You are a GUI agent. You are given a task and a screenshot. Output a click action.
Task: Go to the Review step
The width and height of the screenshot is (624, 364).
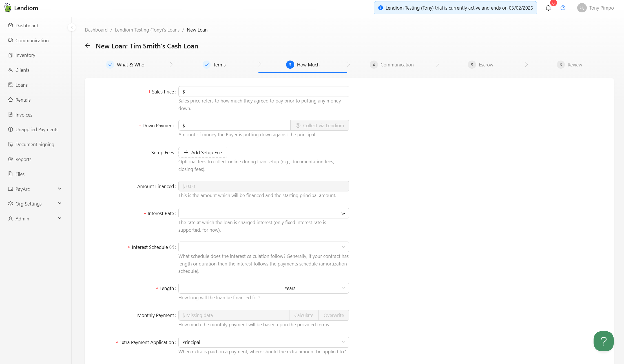pyautogui.click(x=569, y=65)
